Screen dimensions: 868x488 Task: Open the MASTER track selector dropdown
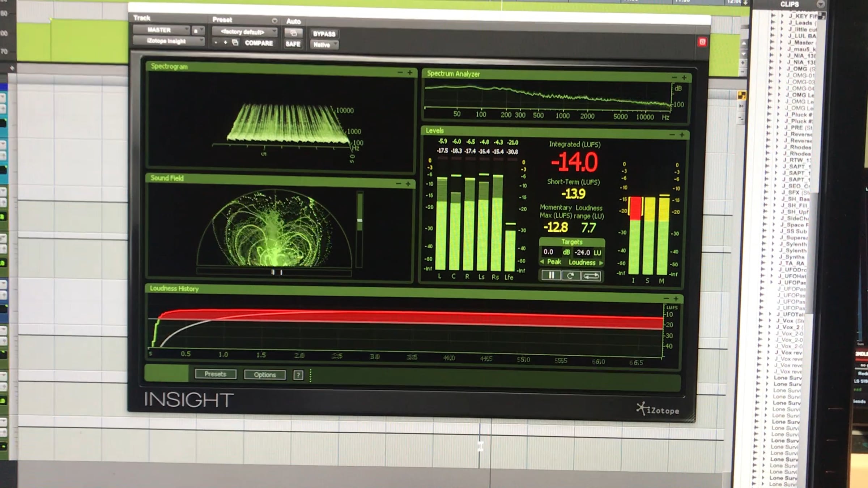pos(161,30)
